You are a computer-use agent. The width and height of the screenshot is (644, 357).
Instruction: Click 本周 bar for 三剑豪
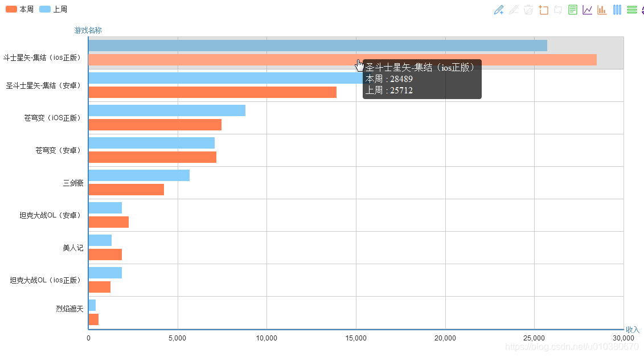(126, 190)
